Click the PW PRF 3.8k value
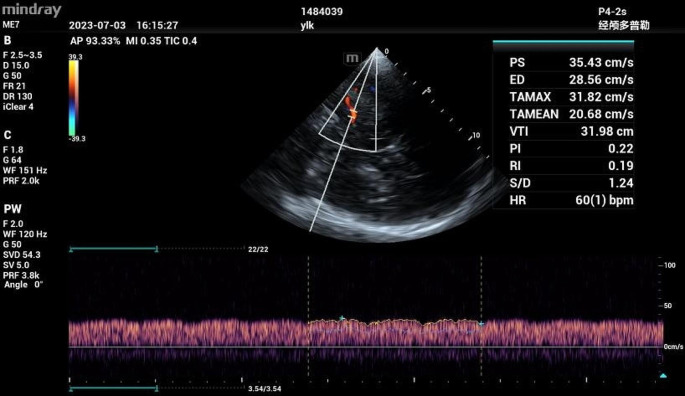Viewport: 685px width, 396px height. point(21,275)
